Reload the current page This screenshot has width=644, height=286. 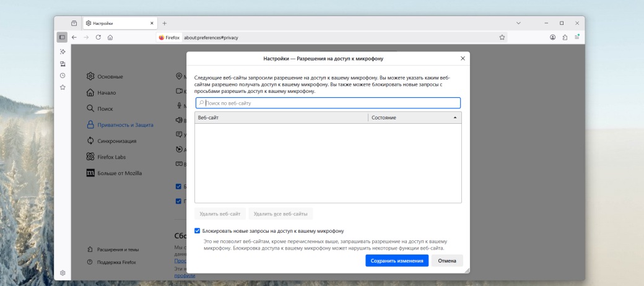[x=98, y=37]
